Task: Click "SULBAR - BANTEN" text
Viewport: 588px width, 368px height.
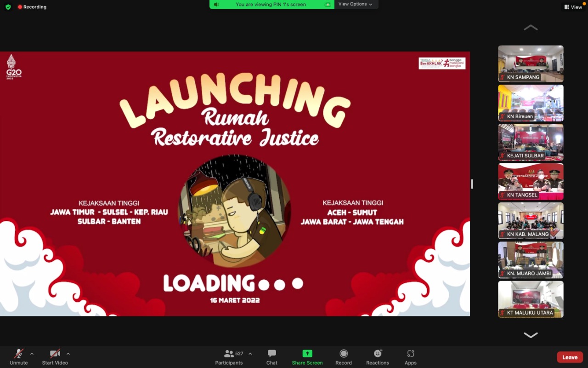Action: 109,221
